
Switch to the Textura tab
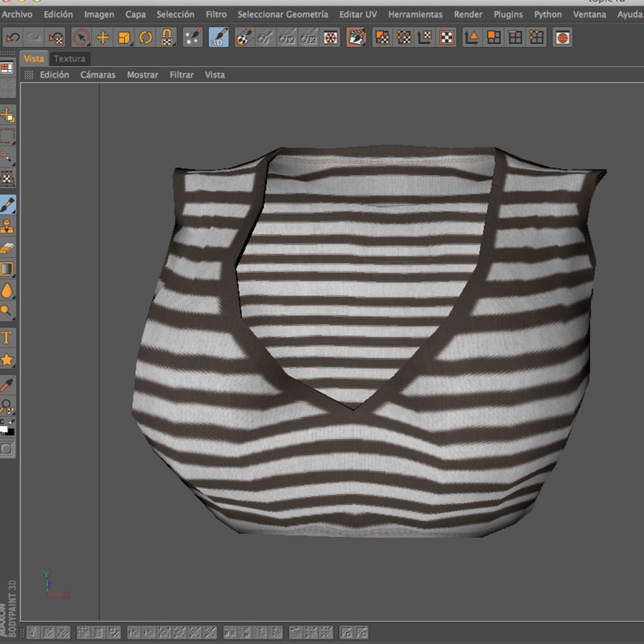[69, 58]
